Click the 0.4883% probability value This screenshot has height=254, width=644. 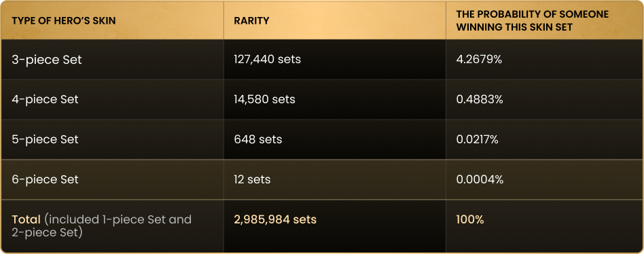480,99
